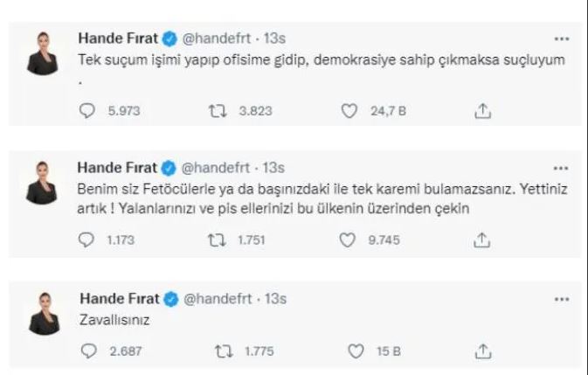Share the first tweet about demokrasi
This screenshot has height=375, width=588.
point(481,111)
